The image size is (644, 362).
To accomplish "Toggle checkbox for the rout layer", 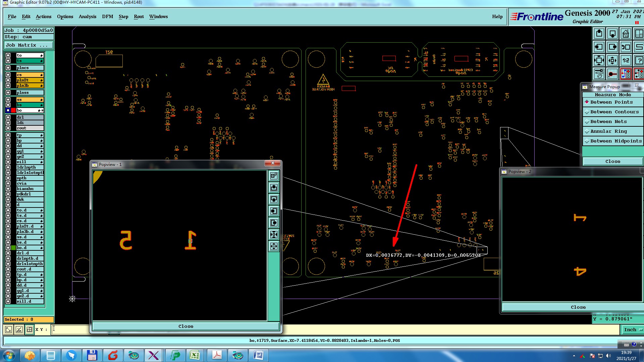I will (8, 128).
